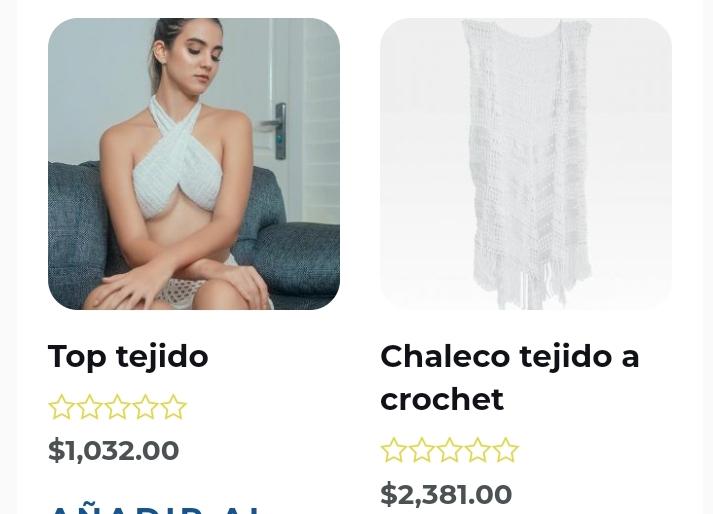This screenshot has height=514, width=713.
Task: Click the Top tejido product title
Action: click(x=128, y=356)
